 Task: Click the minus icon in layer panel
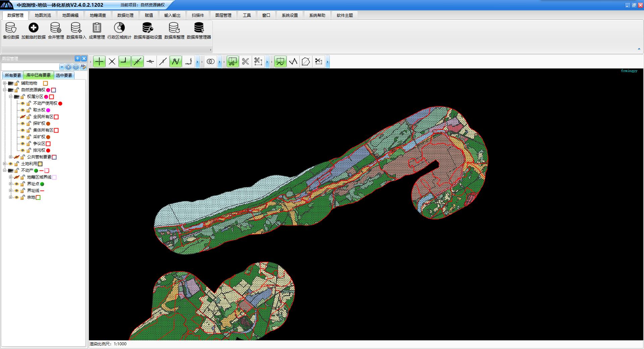click(x=76, y=67)
